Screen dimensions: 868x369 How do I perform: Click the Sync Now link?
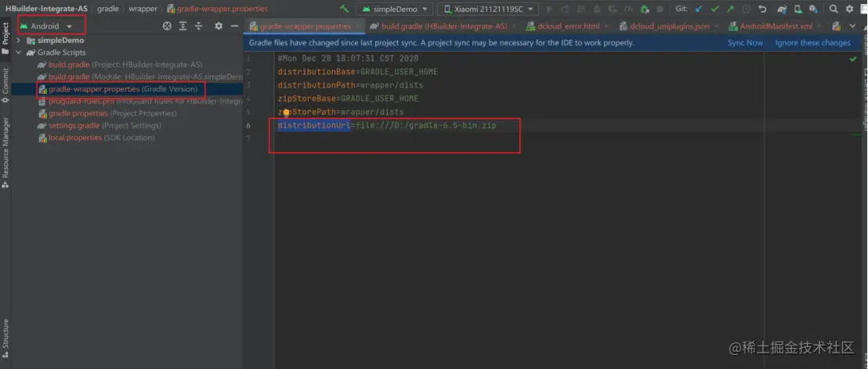(745, 42)
